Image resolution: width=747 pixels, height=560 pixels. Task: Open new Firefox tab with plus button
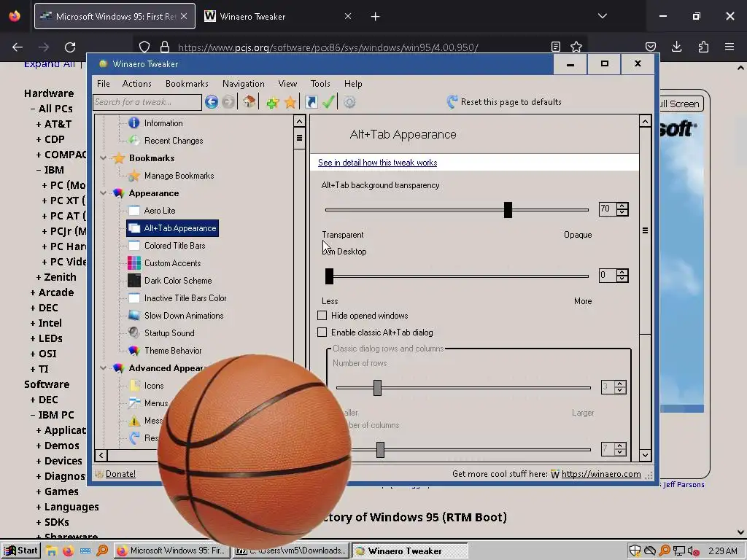tap(376, 17)
